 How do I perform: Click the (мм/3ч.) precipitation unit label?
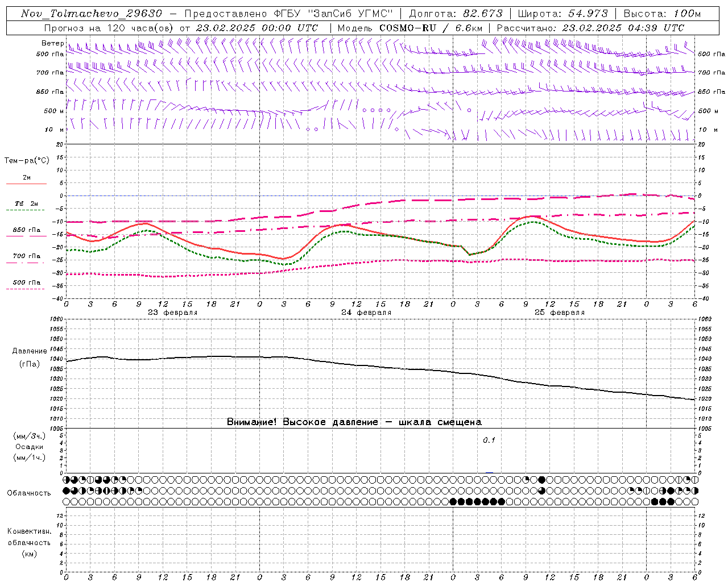30,436
